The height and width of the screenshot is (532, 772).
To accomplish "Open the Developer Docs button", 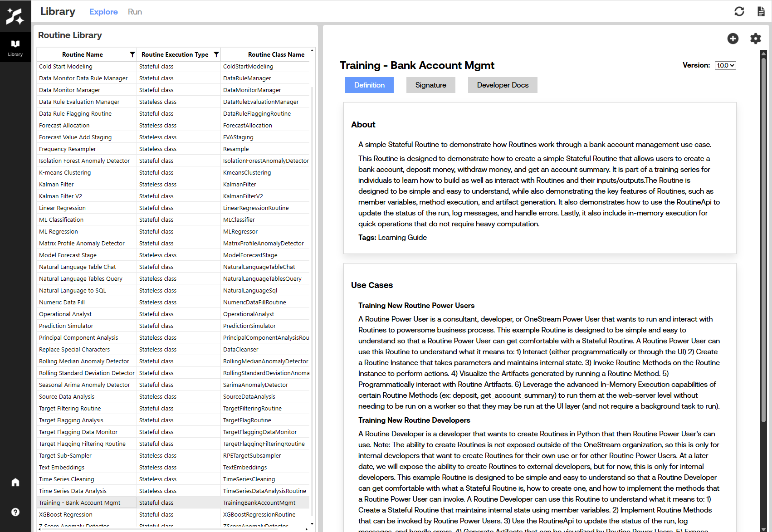I will (503, 85).
